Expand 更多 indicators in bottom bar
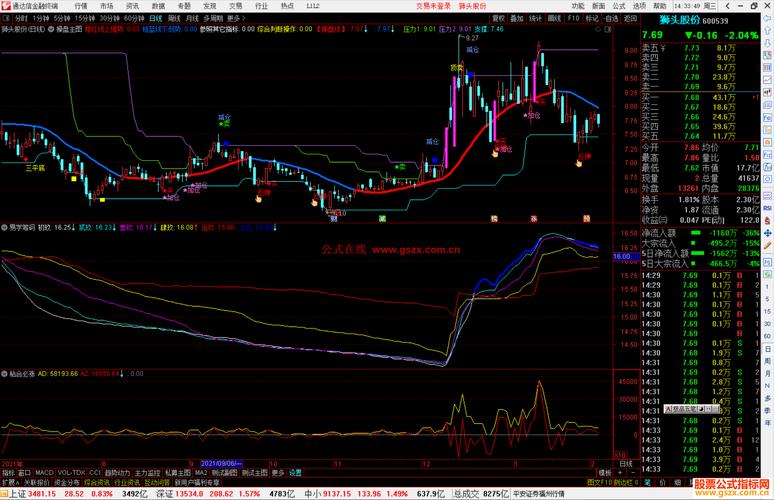The height and width of the screenshot is (500, 774). tap(278, 473)
